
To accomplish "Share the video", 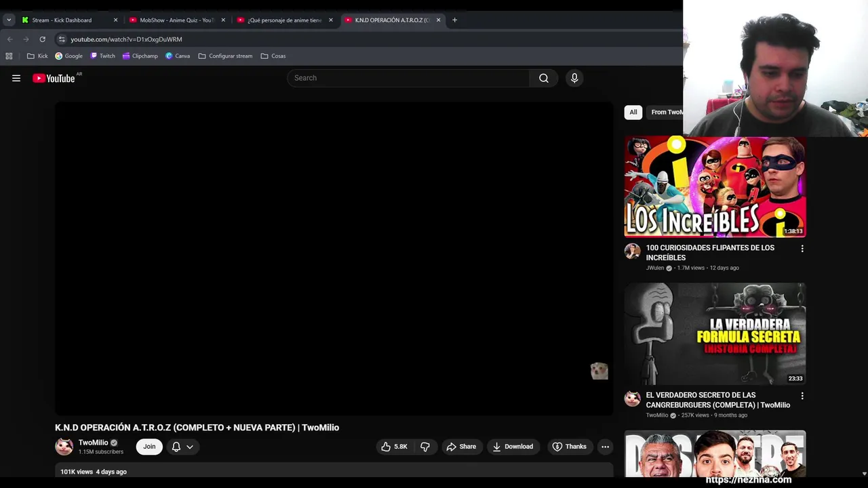I will [x=461, y=447].
